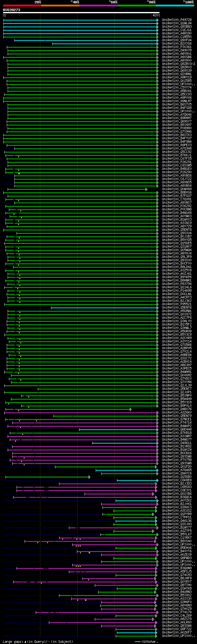Viewport: 197px width, 644px height.
Task: Click the purple ~60% legend color bar
Action: [98, 6]
